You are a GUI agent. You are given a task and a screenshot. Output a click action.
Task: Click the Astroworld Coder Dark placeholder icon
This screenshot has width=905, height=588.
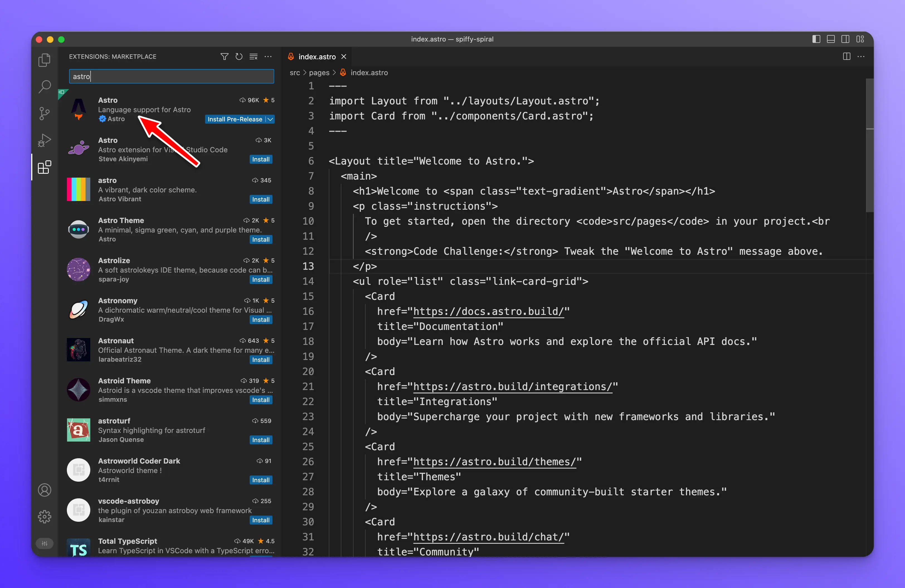click(78, 470)
